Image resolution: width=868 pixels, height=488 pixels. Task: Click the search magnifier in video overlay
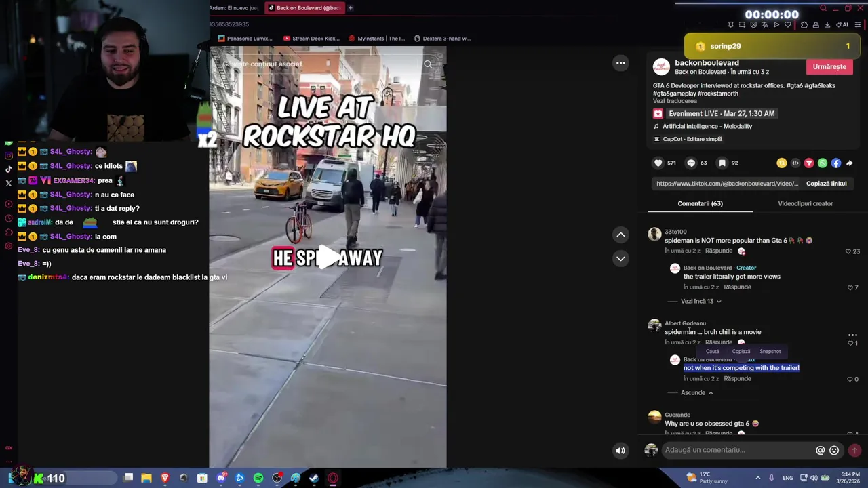(x=428, y=64)
